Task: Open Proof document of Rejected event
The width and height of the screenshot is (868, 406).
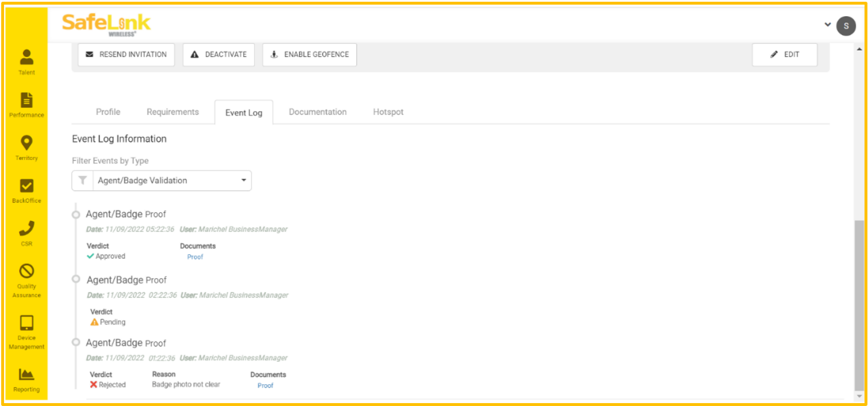Action: (x=265, y=385)
